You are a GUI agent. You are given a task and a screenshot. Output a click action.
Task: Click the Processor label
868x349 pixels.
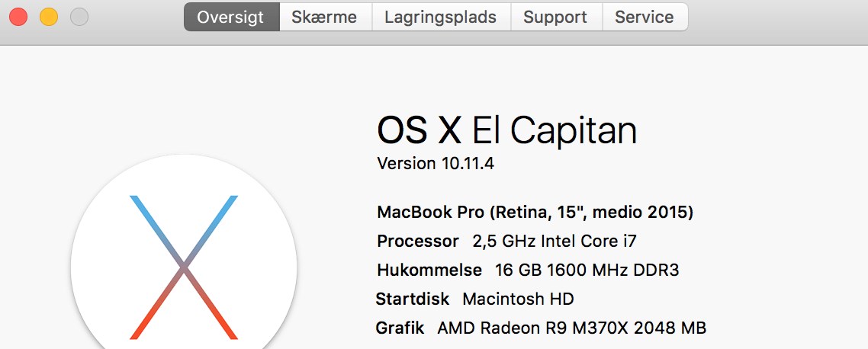pyautogui.click(x=418, y=242)
